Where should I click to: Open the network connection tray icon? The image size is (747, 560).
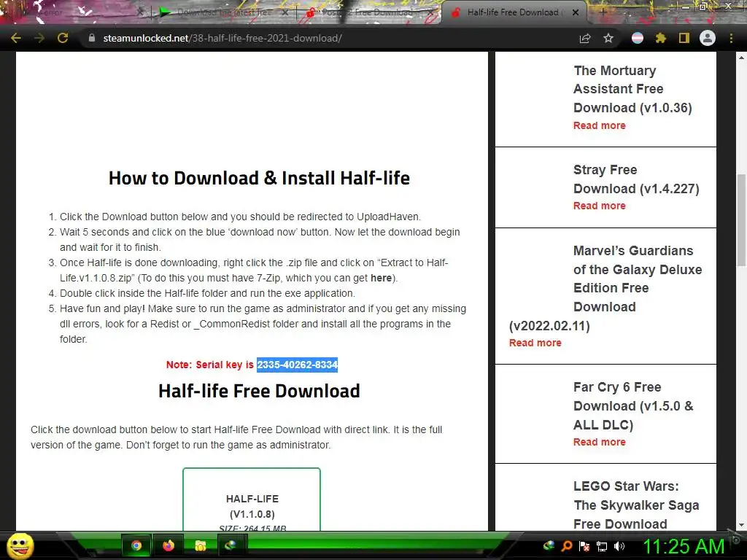[x=602, y=546]
